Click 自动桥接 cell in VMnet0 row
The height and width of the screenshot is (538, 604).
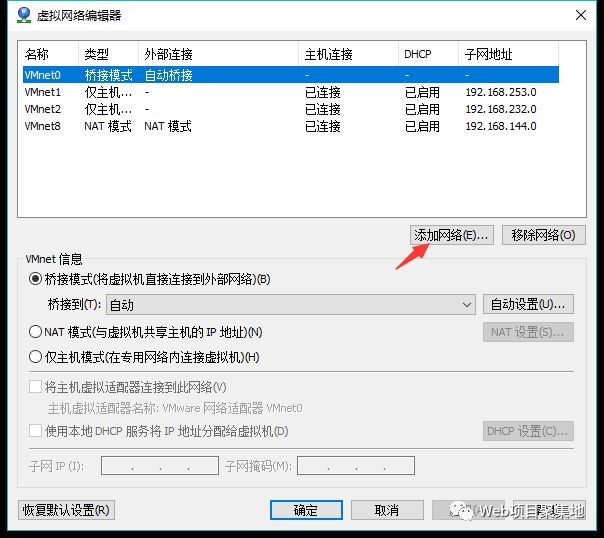tap(168, 75)
